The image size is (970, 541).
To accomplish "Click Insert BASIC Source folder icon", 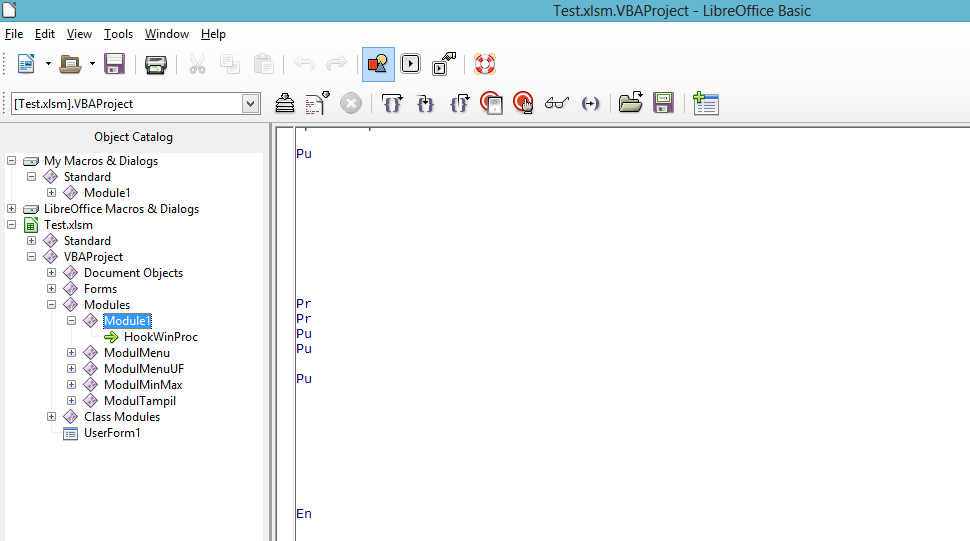I will click(630, 103).
